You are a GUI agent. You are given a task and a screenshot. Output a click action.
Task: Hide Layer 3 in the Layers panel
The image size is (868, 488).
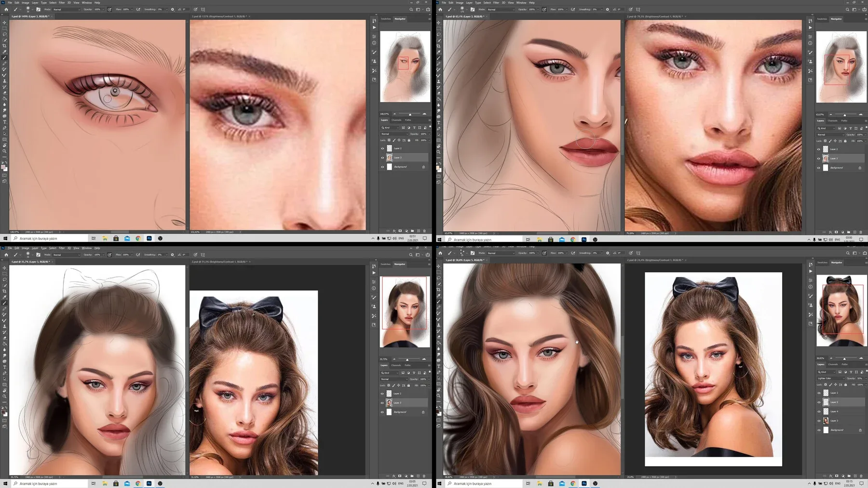[382, 158]
